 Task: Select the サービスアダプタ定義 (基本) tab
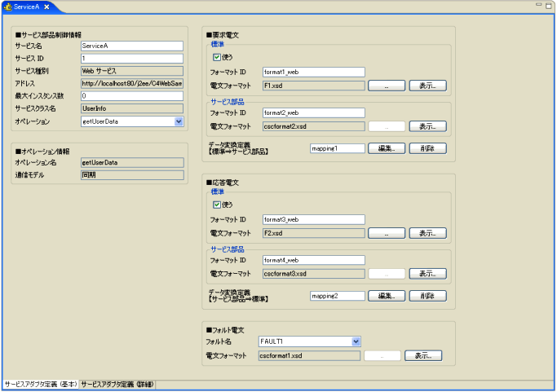click(x=40, y=384)
